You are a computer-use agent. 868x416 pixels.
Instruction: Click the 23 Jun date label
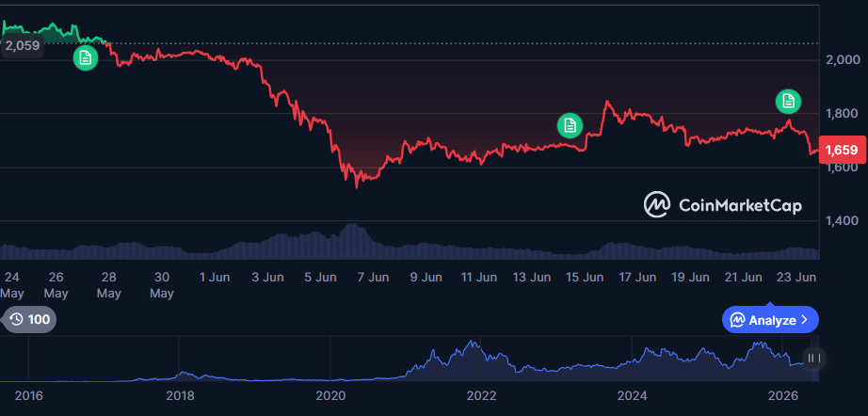pos(796,278)
